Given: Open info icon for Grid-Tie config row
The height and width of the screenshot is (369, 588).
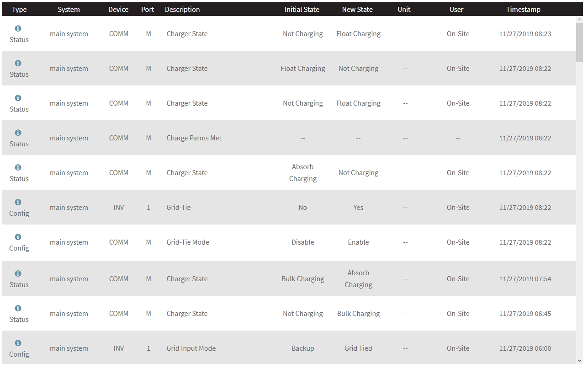Looking at the screenshot, I should coord(18,202).
